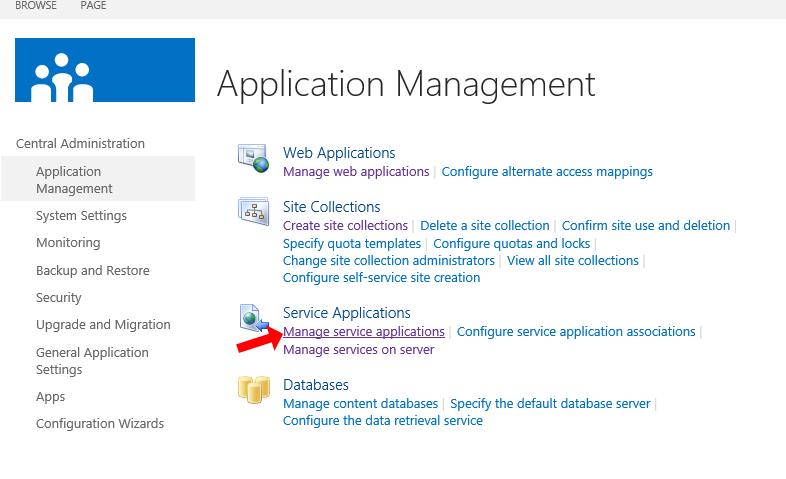The width and height of the screenshot is (786, 479).
Task: Open Configure quotas and locks
Action: pyautogui.click(x=511, y=244)
